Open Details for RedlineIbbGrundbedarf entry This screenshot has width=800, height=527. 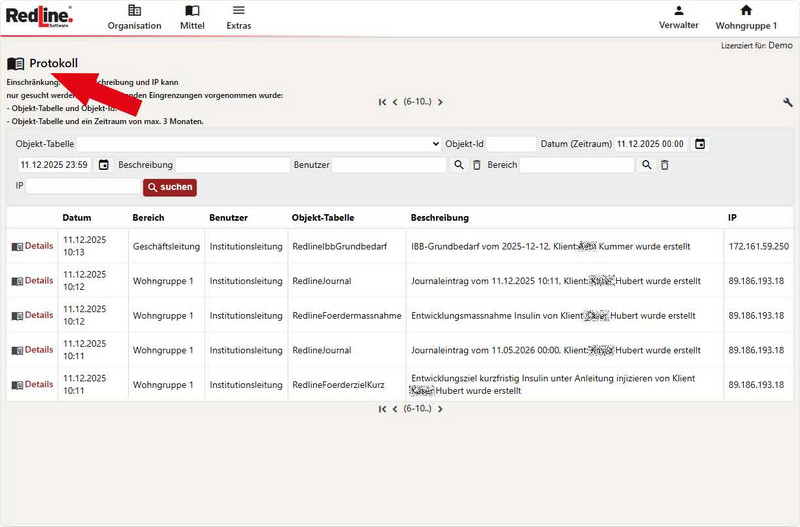coord(33,246)
